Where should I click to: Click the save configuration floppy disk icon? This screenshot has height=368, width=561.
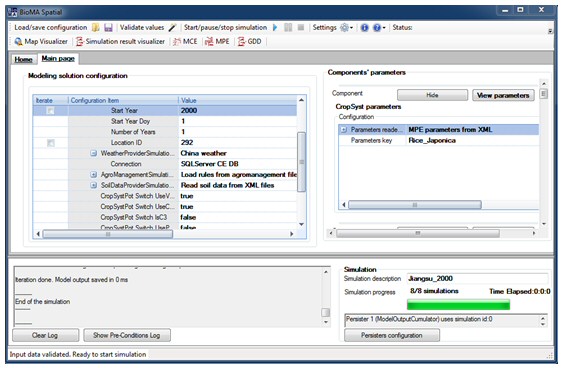pos(108,28)
